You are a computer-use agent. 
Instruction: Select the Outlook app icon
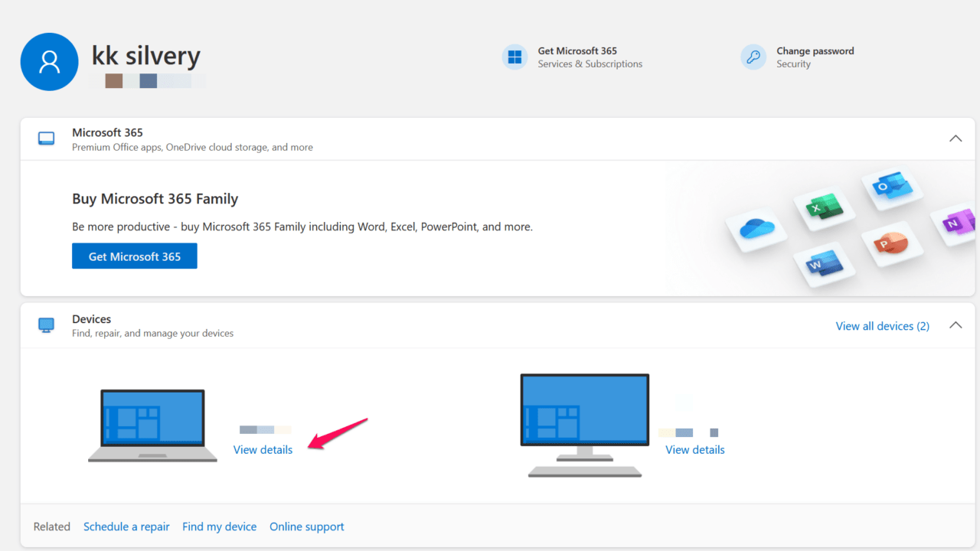892,186
